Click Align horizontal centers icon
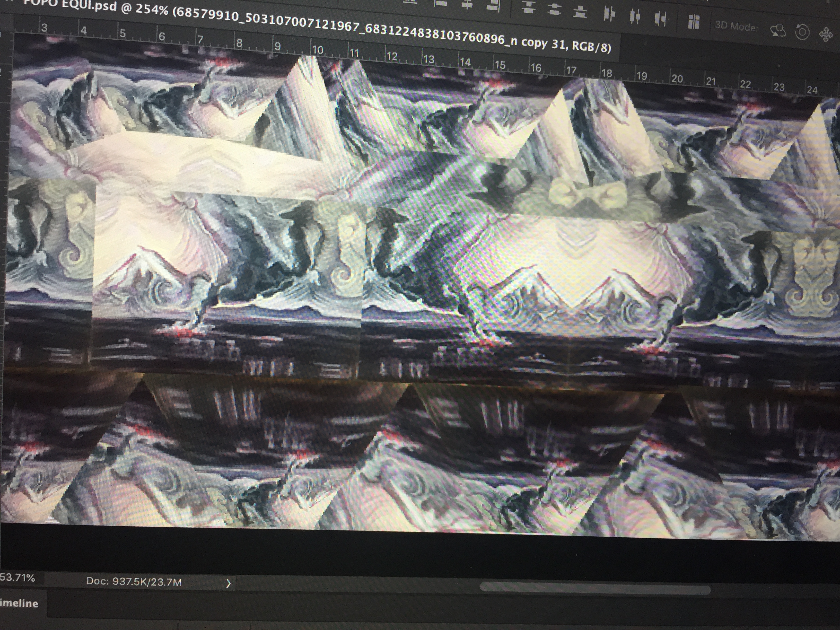Screen dimensions: 840x630 tap(467, 5)
